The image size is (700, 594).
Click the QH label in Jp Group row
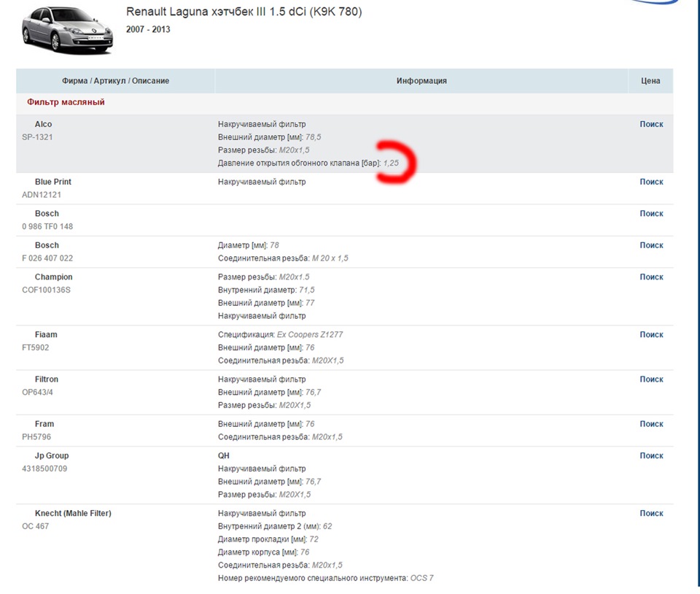click(x=224, y=455)
